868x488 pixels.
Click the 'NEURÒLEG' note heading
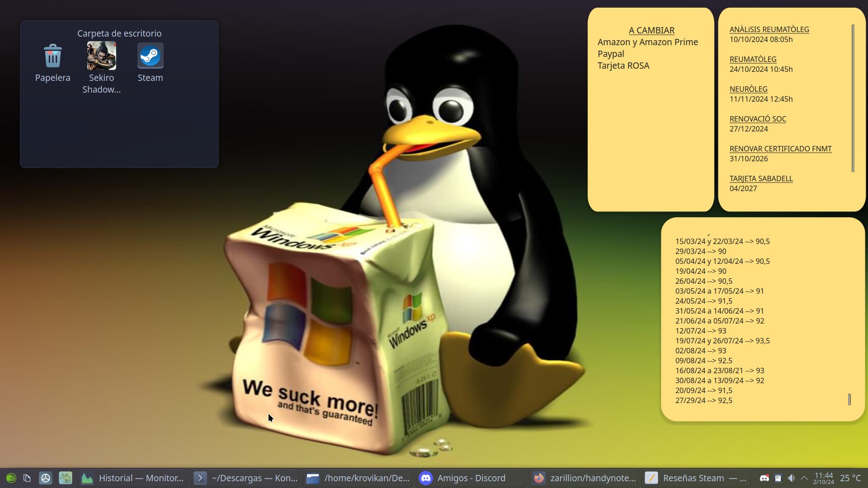click(x=749, y=89)
